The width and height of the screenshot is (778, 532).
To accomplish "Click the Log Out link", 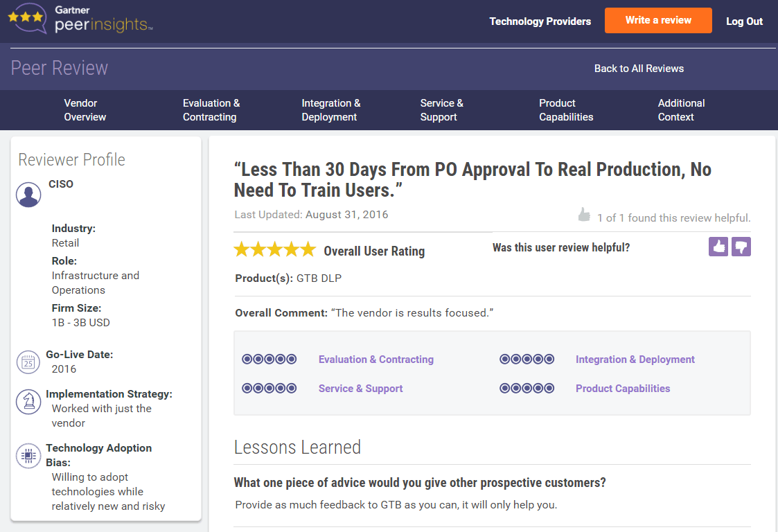I will [x=744, y=21].
